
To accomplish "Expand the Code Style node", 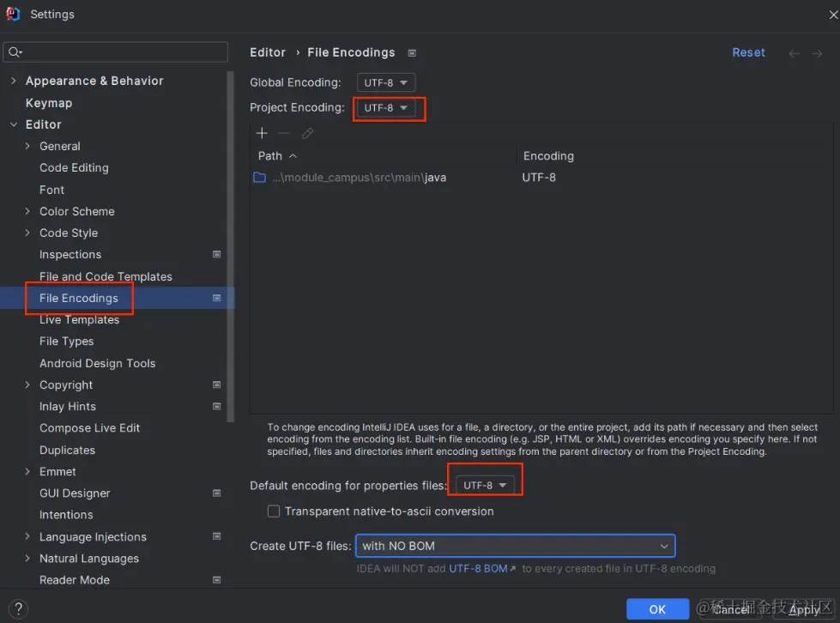I will (27, 233).
